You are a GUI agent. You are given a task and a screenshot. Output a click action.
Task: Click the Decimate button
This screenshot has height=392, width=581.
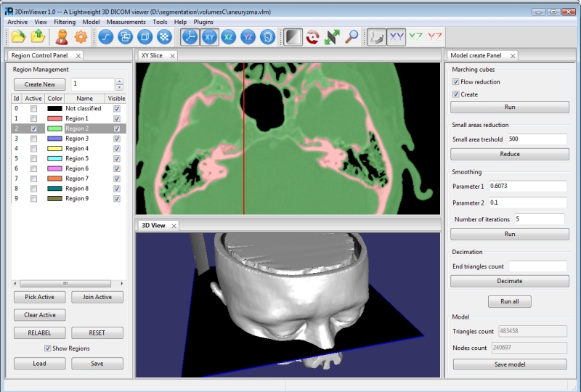tap(509, 281)
